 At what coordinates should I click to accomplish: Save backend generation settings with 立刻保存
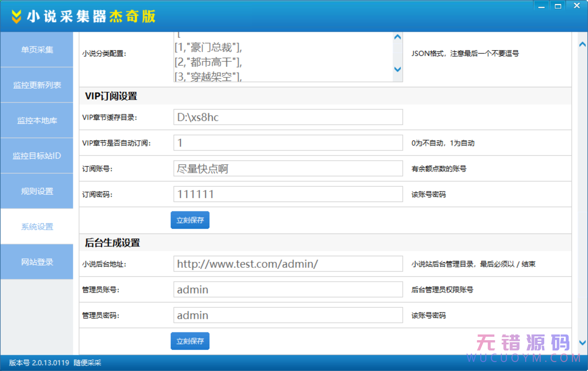[190, 341]
